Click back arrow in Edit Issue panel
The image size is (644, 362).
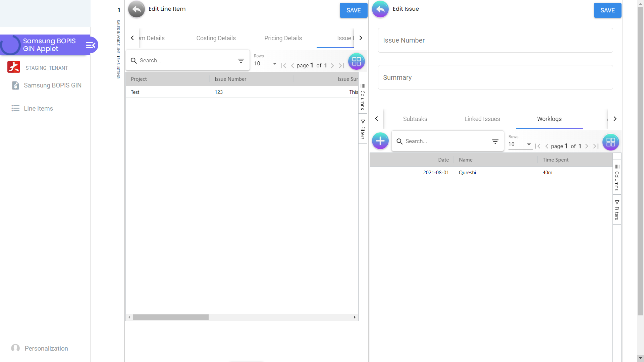[380, 9]
